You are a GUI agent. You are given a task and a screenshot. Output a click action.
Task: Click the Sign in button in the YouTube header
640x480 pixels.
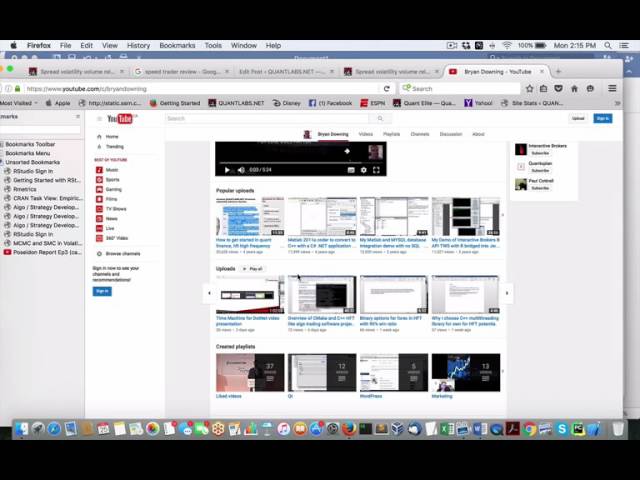tap(602, 118)
